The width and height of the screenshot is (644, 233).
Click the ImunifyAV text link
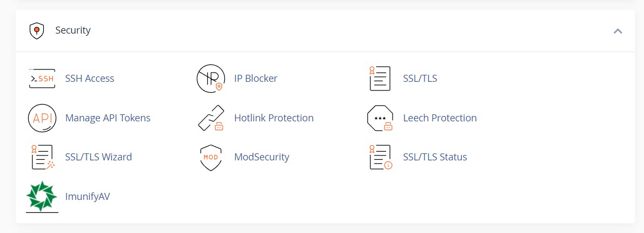point(88,197)
